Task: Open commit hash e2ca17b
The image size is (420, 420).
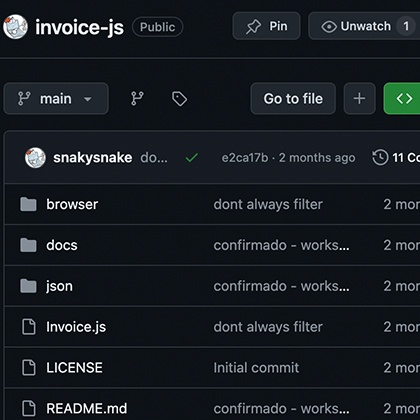Action: click(245, 158)
